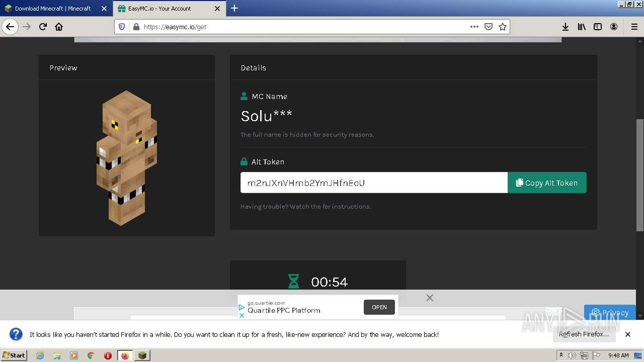
Task: Open the network tray icon
Action: pos(584,355)
